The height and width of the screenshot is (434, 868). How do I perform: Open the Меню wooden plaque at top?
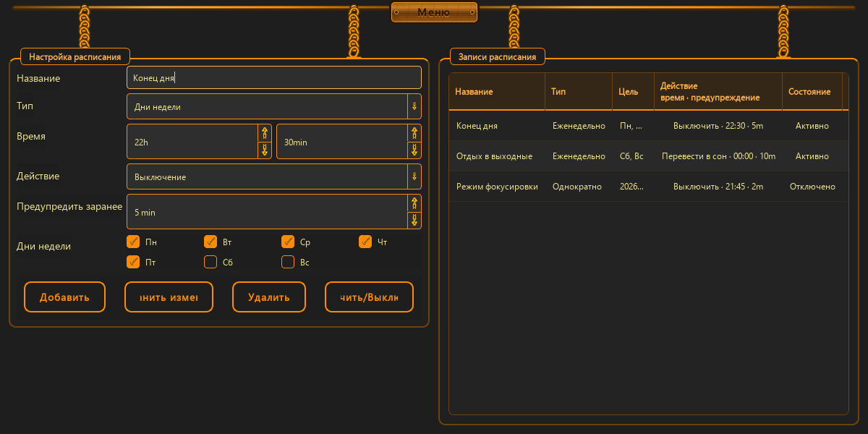tap(434, 12)
